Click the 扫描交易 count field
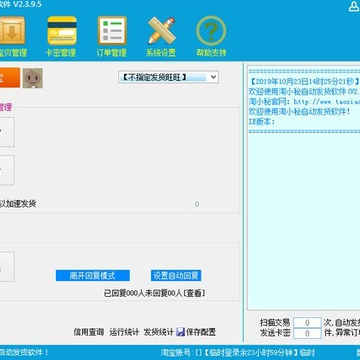360x360 pixels. [307, 322]
